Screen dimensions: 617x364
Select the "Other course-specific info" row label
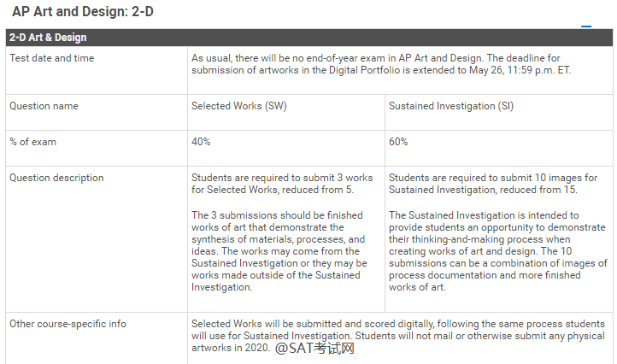click(x=68, y=324)
